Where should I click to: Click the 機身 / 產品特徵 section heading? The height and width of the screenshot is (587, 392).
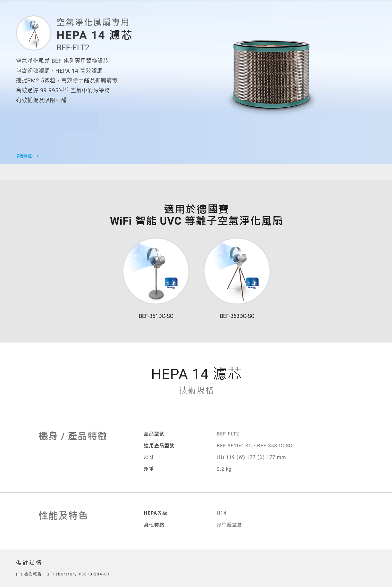click(73, 436)
